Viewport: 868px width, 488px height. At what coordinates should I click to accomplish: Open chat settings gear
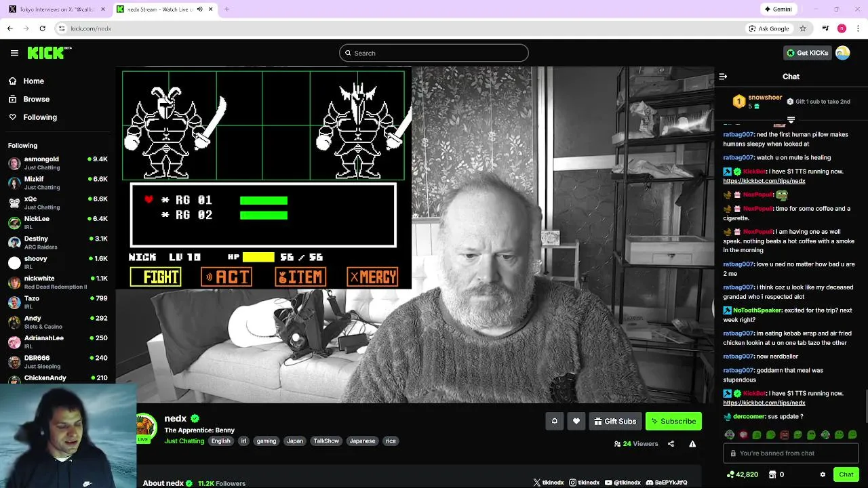pyautogui.click(x=823, y=474)
